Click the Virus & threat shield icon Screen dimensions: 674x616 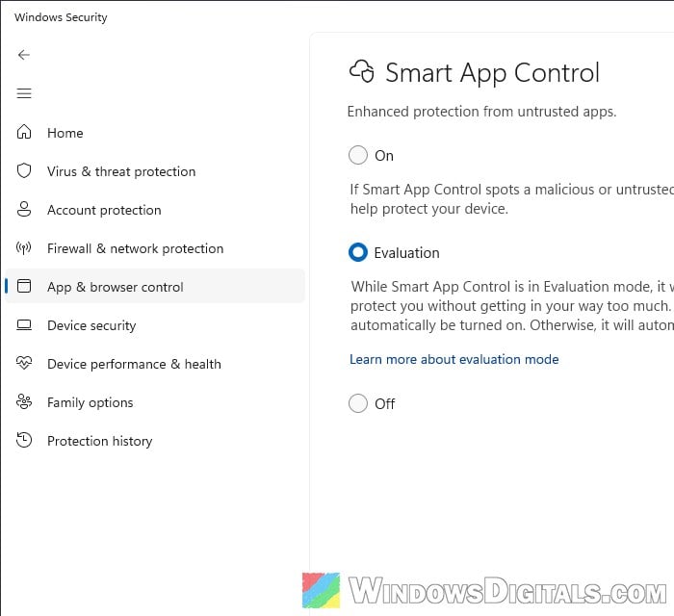coord(24,170)
